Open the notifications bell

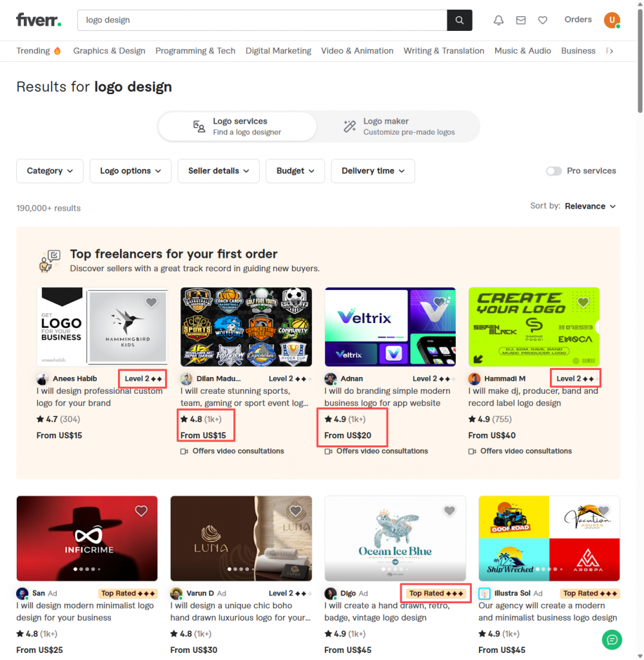tap(499, 20)
